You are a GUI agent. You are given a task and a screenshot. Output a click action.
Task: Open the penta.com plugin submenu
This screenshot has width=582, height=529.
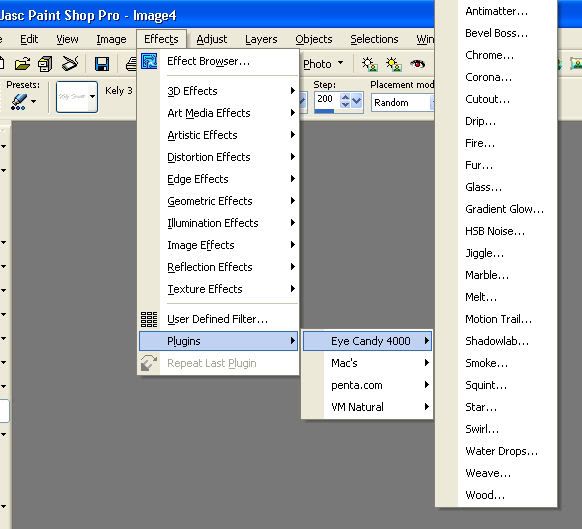tap(367, 385)
